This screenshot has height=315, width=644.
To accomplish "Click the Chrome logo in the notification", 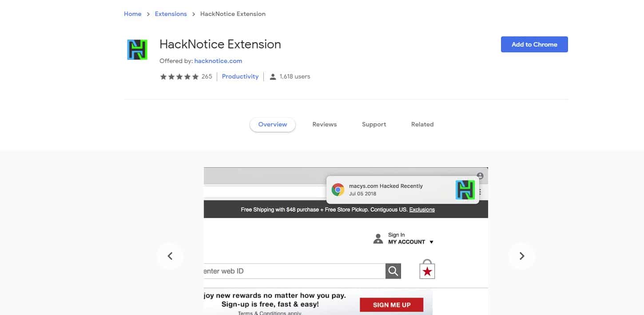I will [338, 190].
